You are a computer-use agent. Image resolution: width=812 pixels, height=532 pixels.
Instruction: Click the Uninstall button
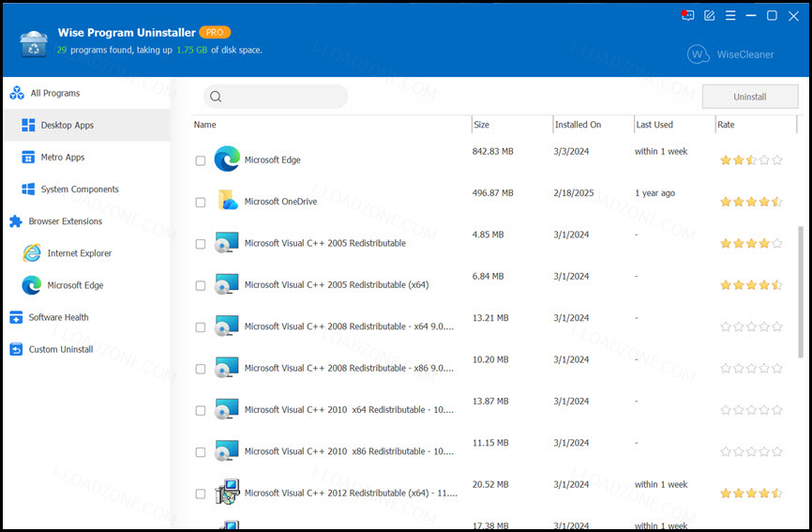[x=750, y=97]
